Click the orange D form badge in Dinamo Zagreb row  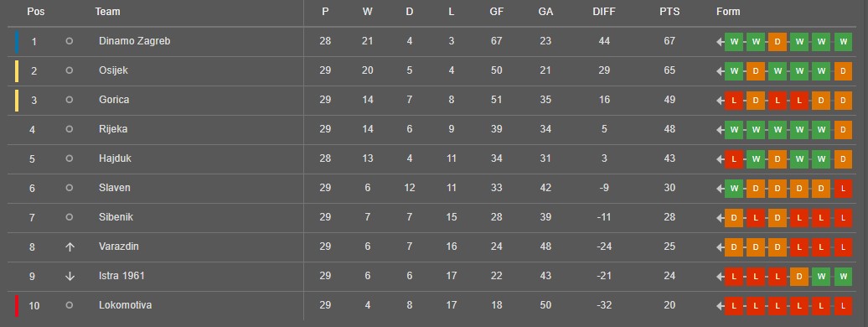778,42
